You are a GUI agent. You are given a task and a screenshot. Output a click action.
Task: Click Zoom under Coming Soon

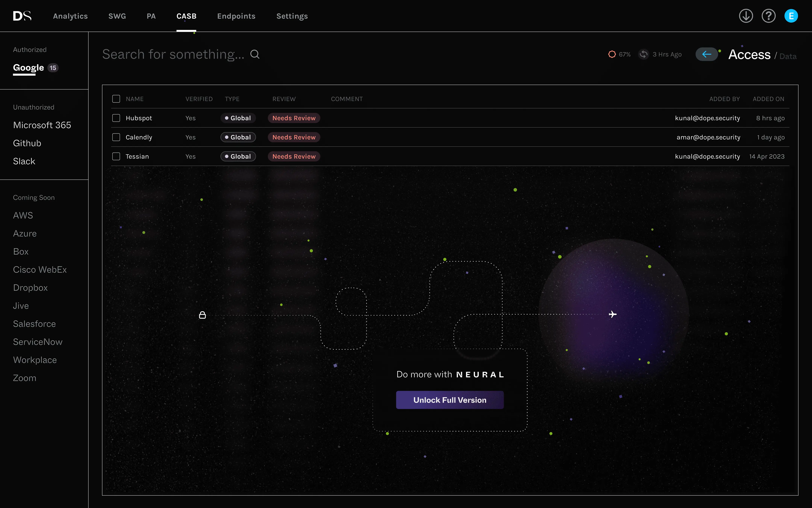(x=24, y=378)
